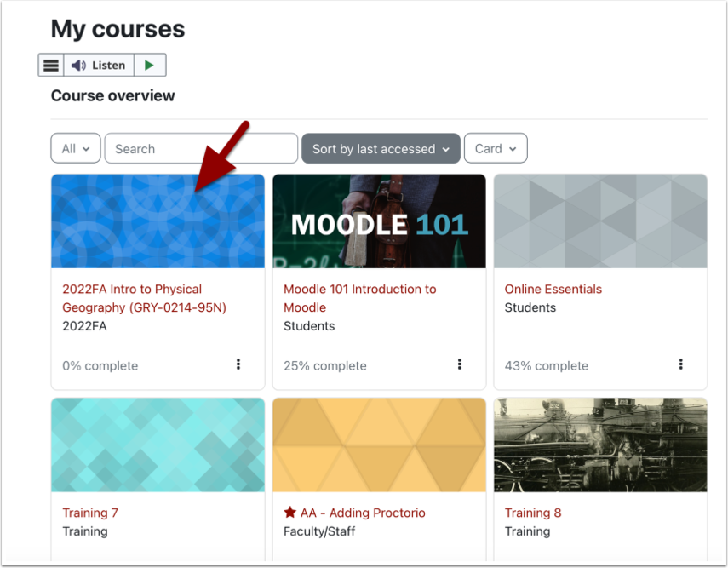Screen dimensions: 728x568
Task: Click the Listen speaker button
Action: [x=99, y=66]
